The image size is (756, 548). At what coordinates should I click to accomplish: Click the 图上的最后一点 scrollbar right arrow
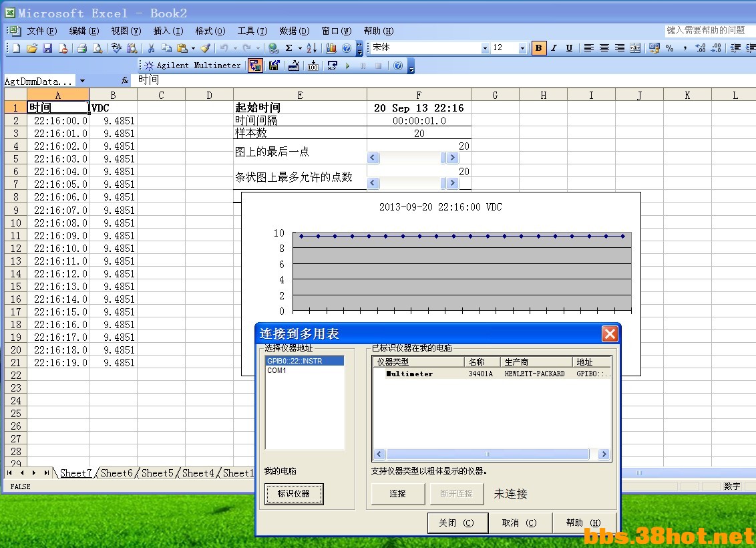pyautogui.click(x=452, y=158)
